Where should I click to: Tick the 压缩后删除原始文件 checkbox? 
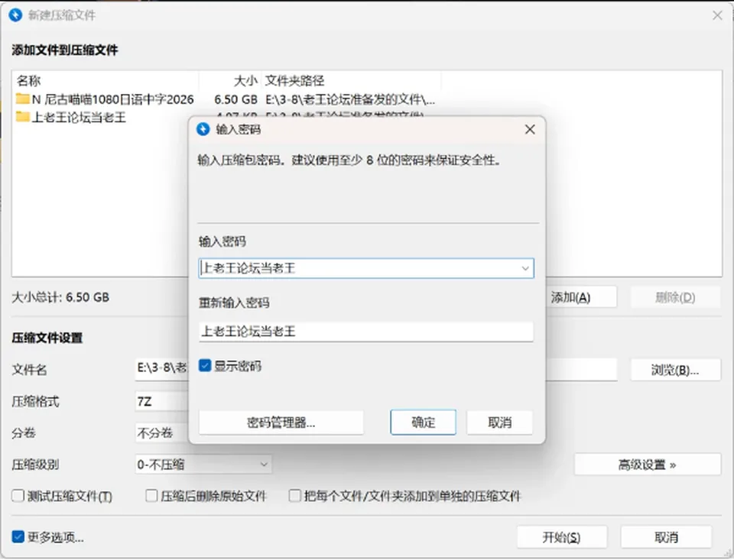(x=151, y=495)
